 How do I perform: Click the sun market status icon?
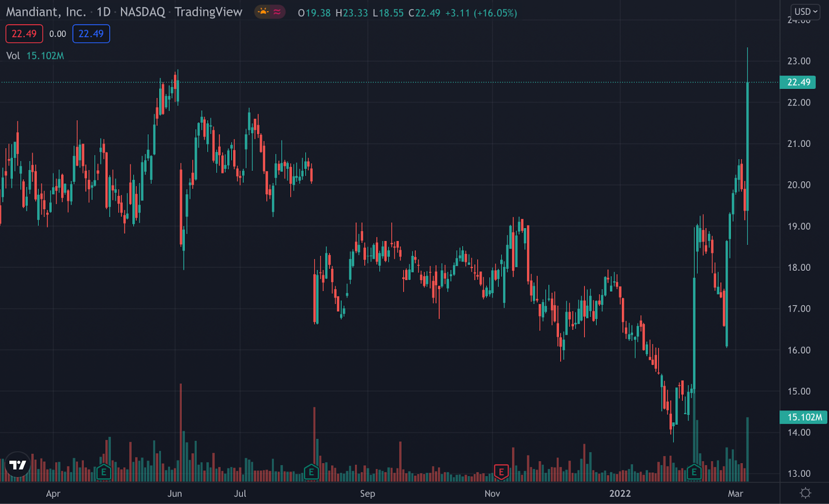pos(263,12)
